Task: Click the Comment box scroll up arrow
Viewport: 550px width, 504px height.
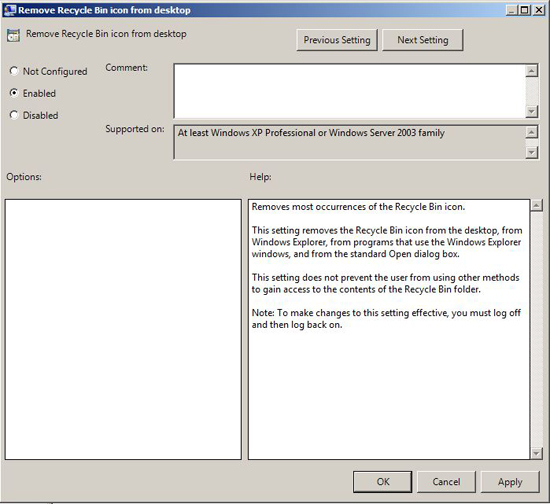Action: [x=532, y=71]
